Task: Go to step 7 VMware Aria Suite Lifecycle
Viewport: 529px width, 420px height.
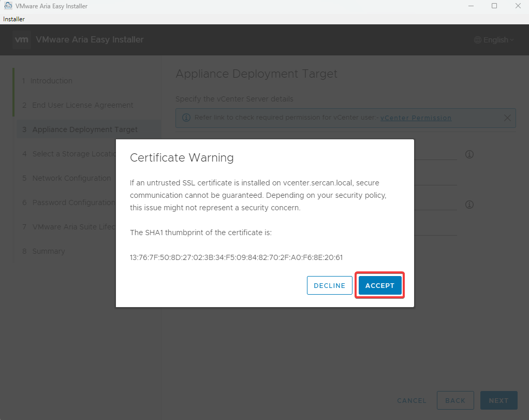Action: tap(68, 227)
